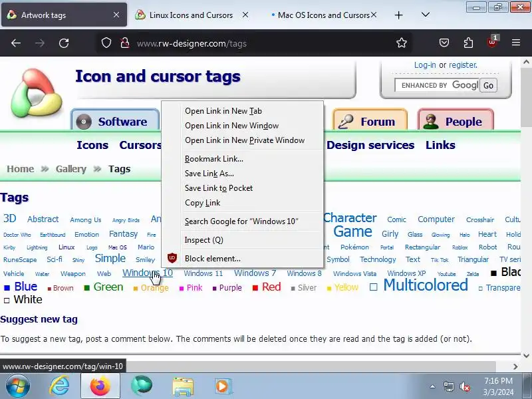Open the Windows 11 tag
This screenshot has height=399, width=532.
coord(203,273)
